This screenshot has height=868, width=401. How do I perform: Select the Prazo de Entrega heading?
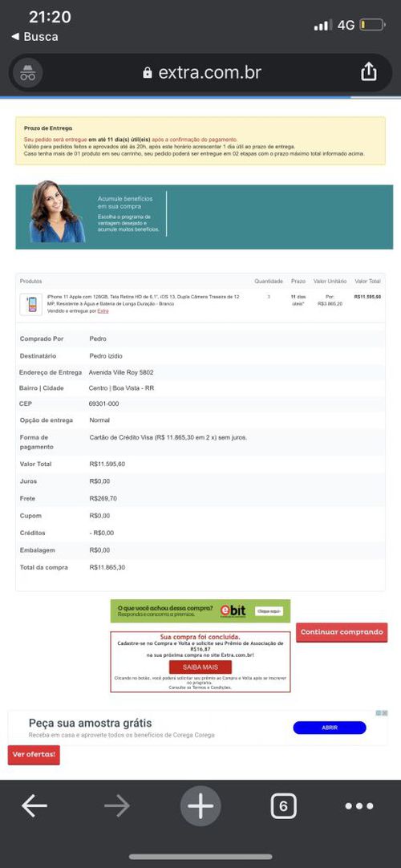coord(48,128)
